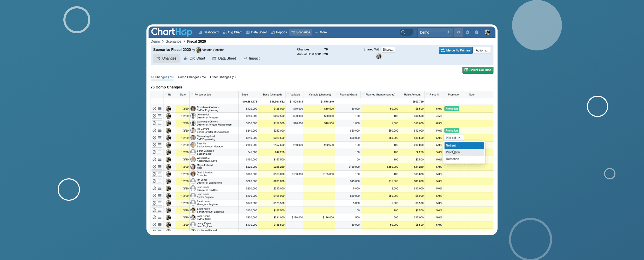The width and height of the screenshot is (644, 260).
Task: Open settings gear in top bar
Action: pyautogui.click(x=467, y=32)
